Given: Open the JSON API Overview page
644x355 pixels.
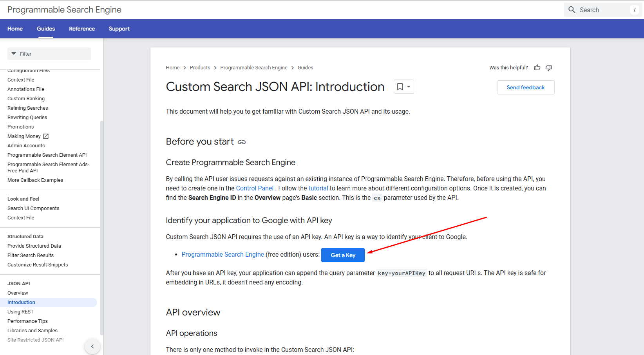Looking at the screenshot, I should pyautogui.click(x=18, y=293).
